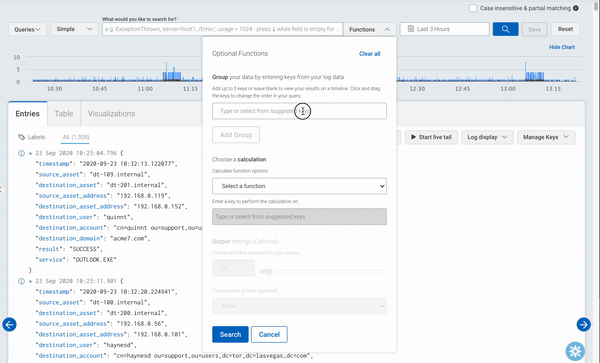Screen dimensions: 600x363
Task: Collapse the 10:23:04.796 log entry triangle
Action: pos(31,153)
